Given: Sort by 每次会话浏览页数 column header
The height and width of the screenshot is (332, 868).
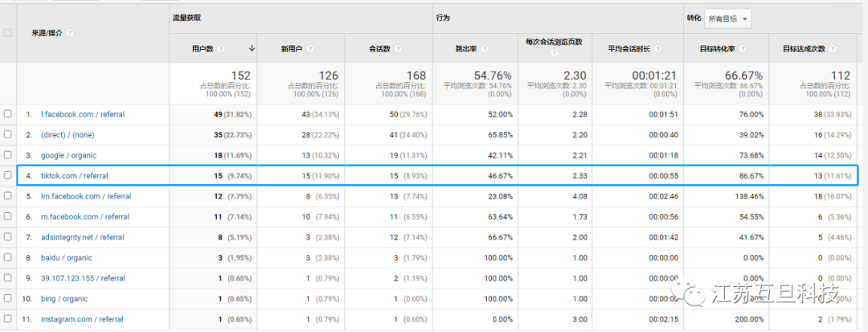Looking at the screenshot, I should pos(554,42).
